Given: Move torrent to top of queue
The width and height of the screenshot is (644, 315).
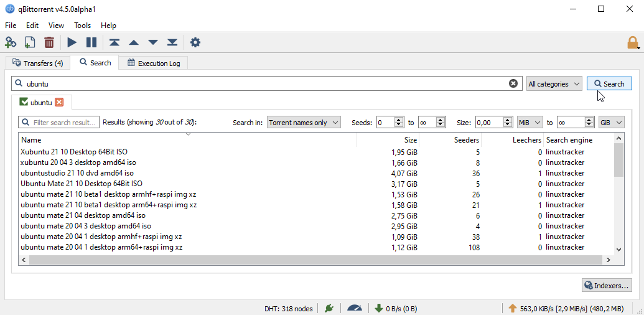Looking at the screenshot, I should click(x=114, y=42).
